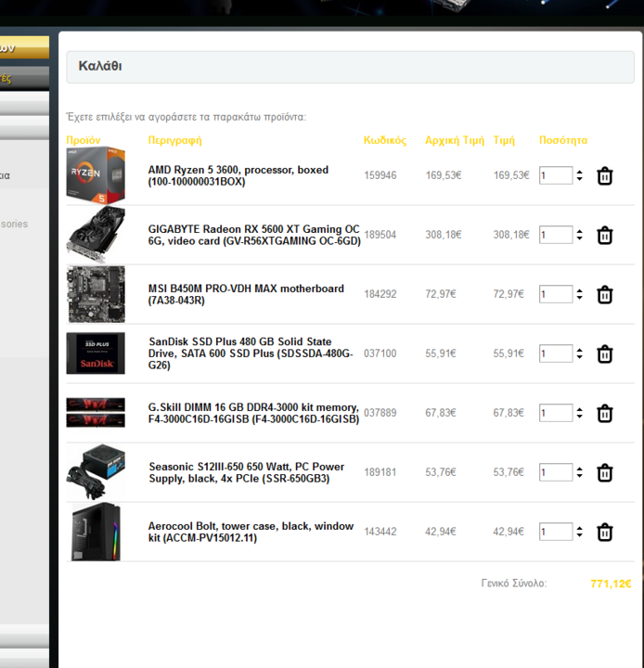The height and width of the screenshot is (668, 644).
Task: Adjust quantity stepper for AMD Ryzen 5 3600
Action: coord(579,175)
